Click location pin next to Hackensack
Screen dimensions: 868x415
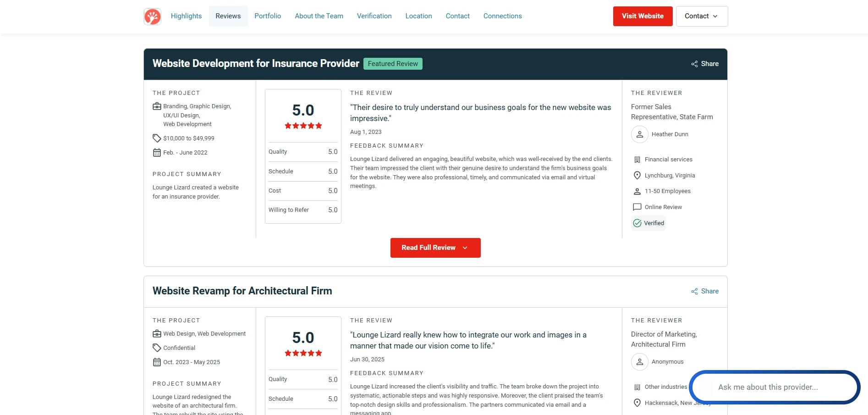tap(637, 403)
